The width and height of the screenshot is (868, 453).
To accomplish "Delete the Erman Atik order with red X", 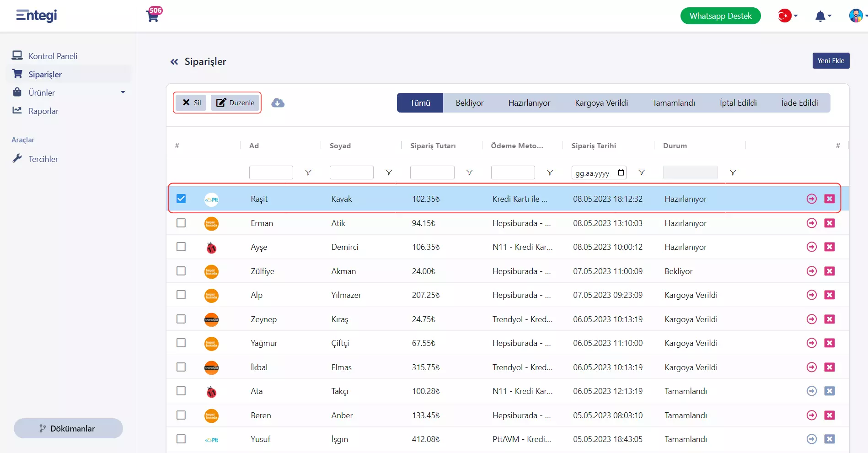I will click(x=830, y=223).
